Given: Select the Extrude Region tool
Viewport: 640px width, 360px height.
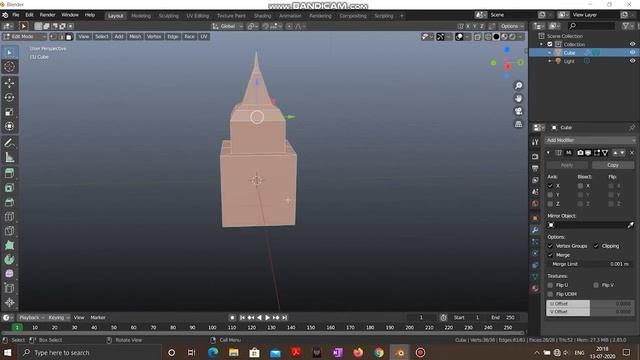Looking at the screenshot, I should (9, 173).
